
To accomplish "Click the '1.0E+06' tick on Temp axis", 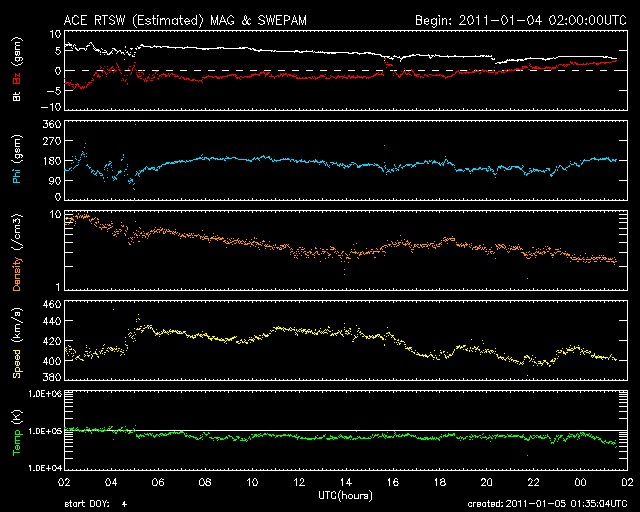I will (x=45, y=393).
